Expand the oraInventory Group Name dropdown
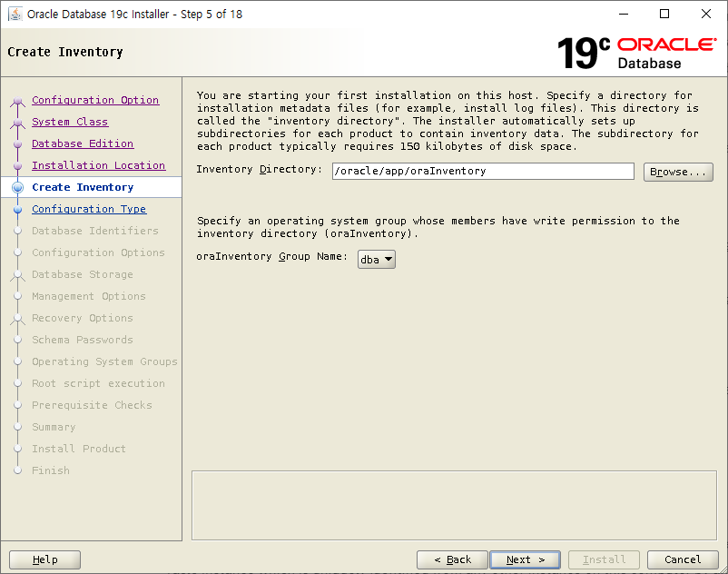This screenshot has height=574, width=728. point(376,260)
